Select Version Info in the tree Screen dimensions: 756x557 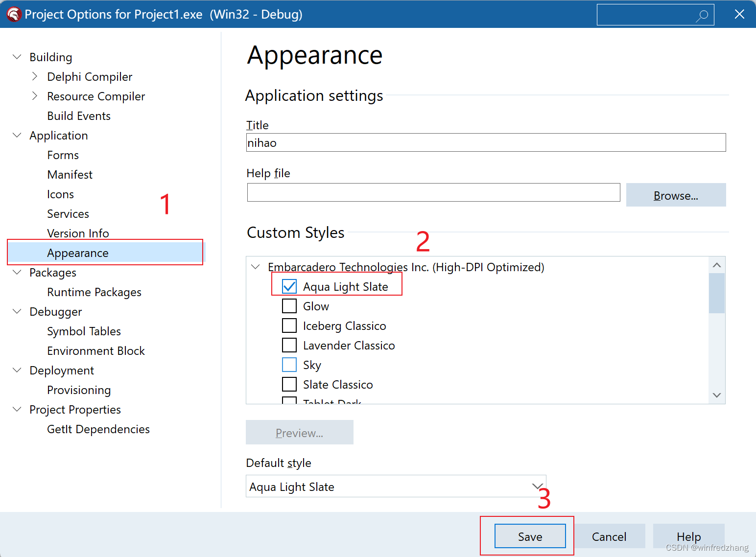78,233
